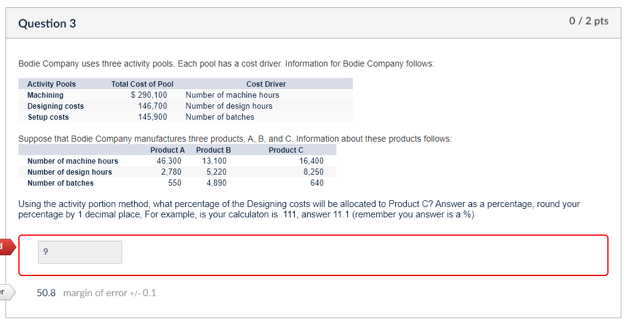Select the Product C column header
This screenshot has width=644, height=331.
286,150
